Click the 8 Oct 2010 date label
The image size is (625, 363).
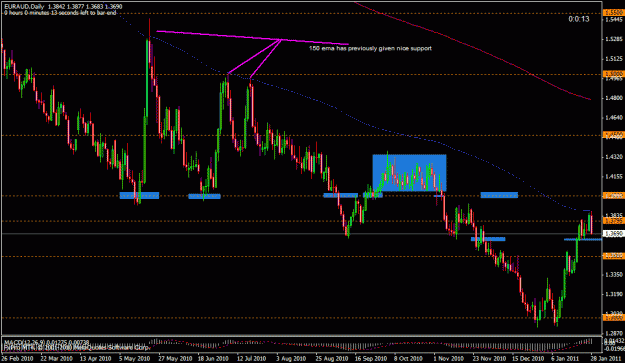pyautogui.click(x=408, y=358)
